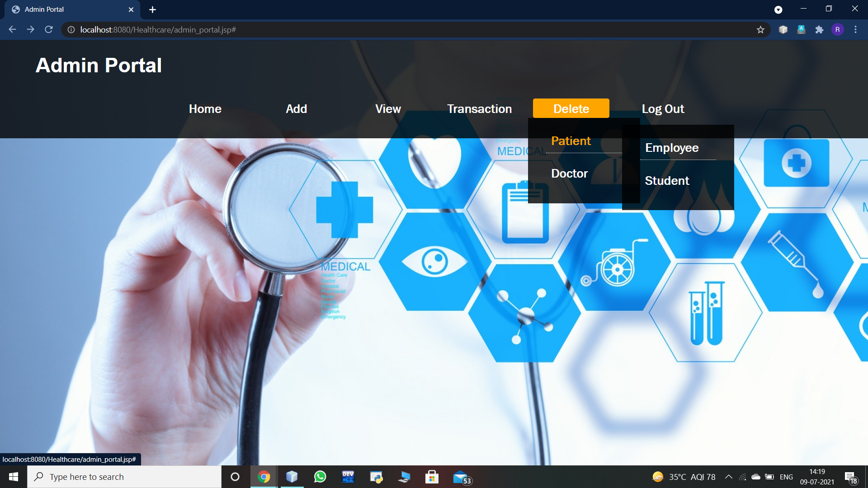Open the DEV app on taskbar
868x488 pixels.
point(348,477)
